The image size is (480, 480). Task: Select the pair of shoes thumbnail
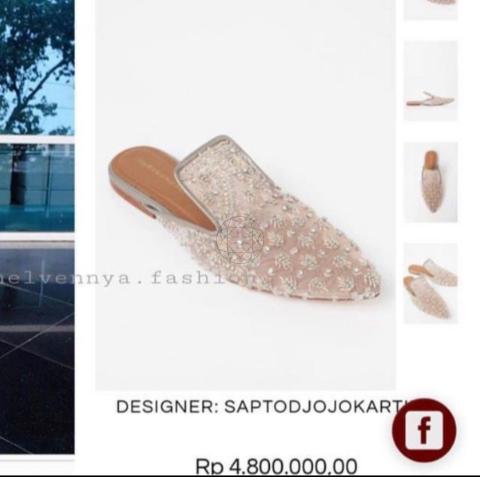(x=431, y=283)
